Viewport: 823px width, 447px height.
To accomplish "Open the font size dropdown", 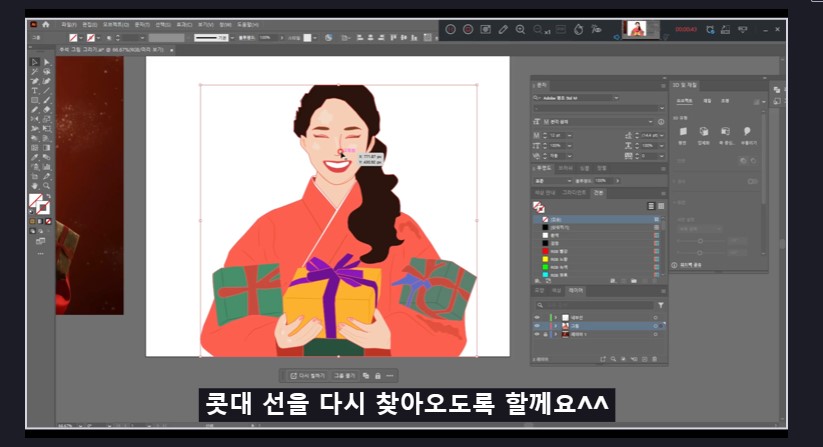I will 569,135.
